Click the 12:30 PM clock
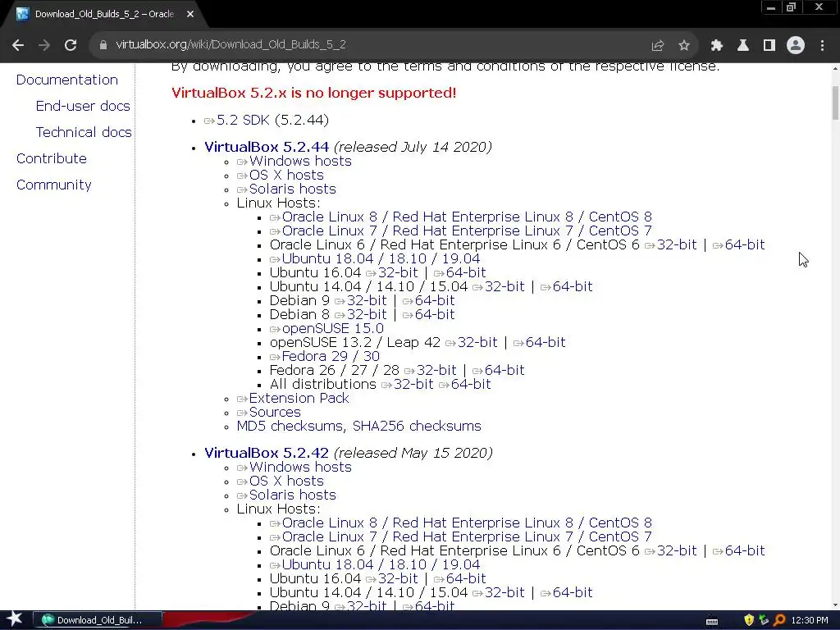The height and width of the screenshot is (630, 840). click(x=810, y=620)
